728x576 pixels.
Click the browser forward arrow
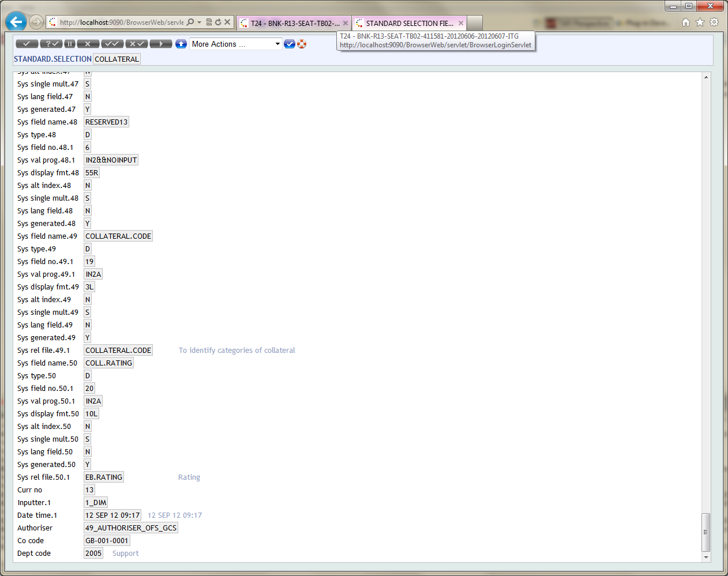tap(36, 22)
